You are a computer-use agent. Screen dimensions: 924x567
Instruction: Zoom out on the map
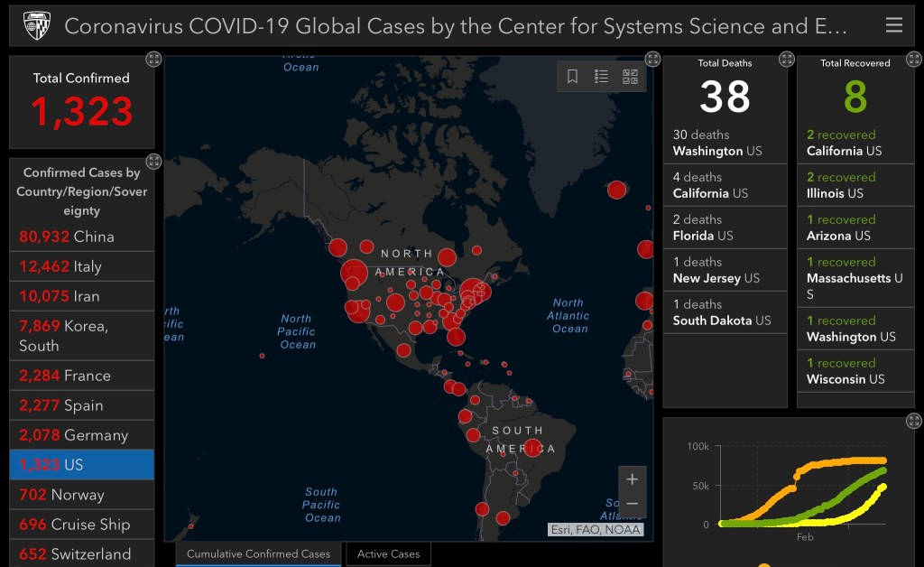pos(632,504)
